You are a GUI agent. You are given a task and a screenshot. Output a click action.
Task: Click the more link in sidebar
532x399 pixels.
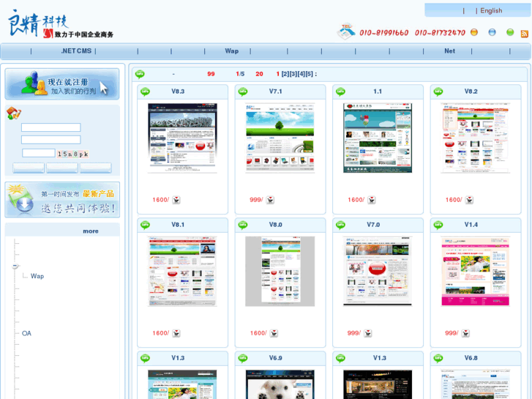pos(91,231)
